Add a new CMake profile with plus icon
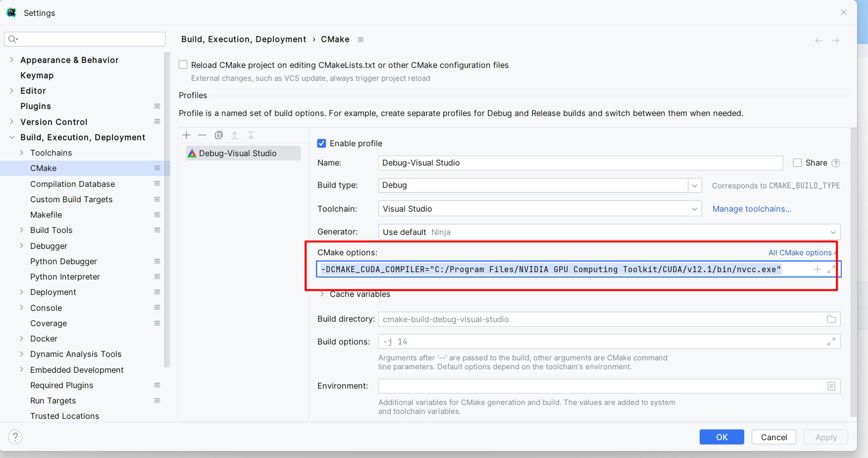The image size is (868, 458). click(x=187, y=135)
